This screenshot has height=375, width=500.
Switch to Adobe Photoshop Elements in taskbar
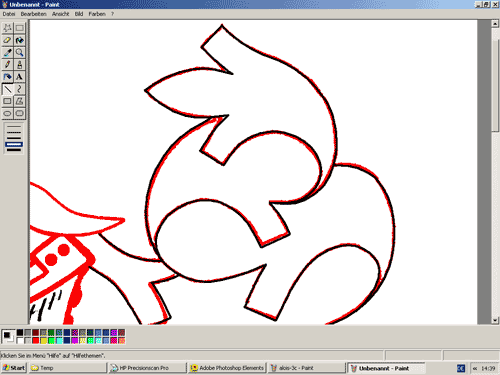pos(227,368)
